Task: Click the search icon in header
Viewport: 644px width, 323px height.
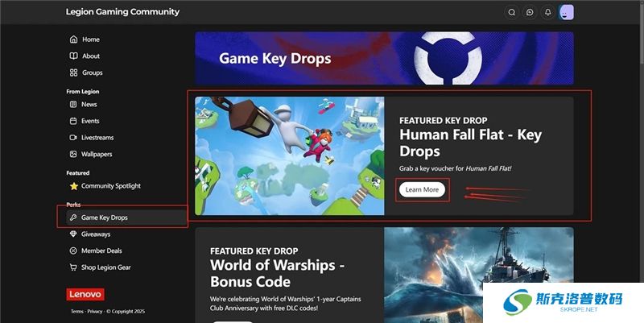Action: point(512,12)
